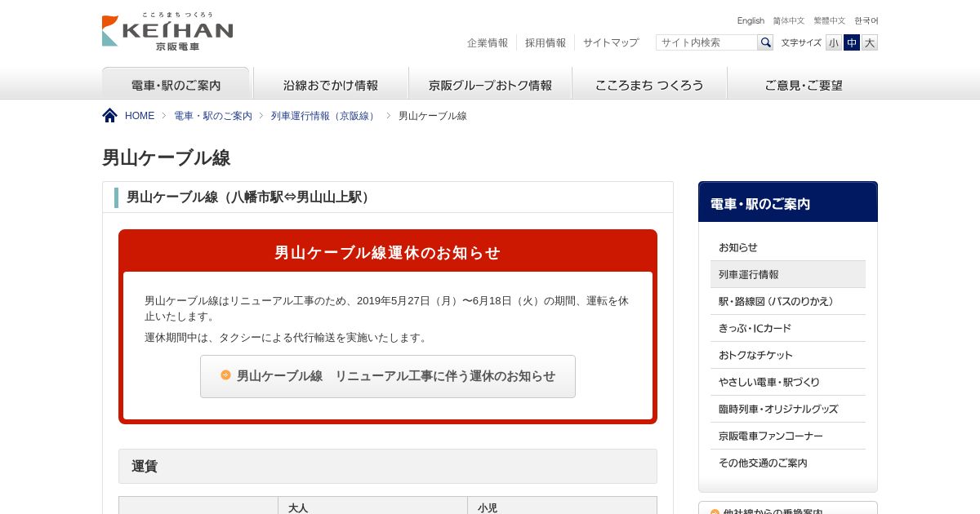
Task: Set text size to medium (中)
Action: point(852,42)
